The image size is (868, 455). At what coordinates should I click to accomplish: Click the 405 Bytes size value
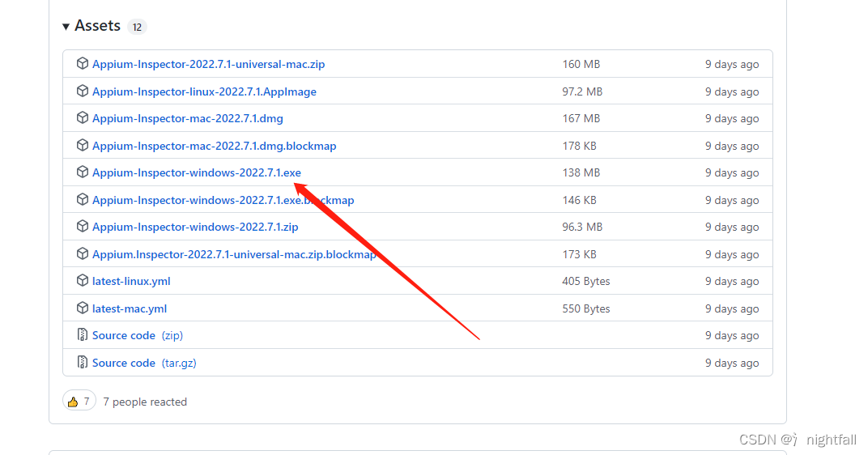coord(586,281)
